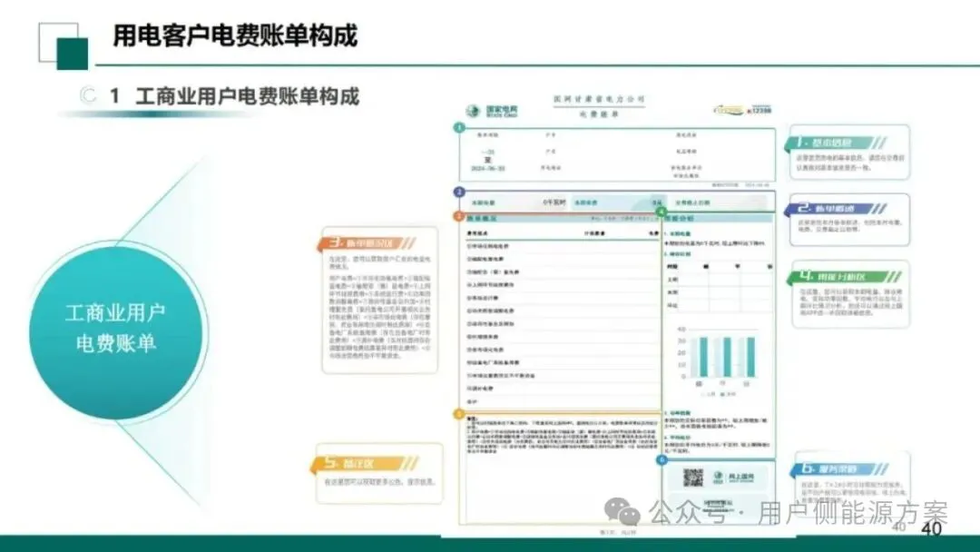Click the green numbered marker 4 circle
980x552 pixels.
(661, 212)
